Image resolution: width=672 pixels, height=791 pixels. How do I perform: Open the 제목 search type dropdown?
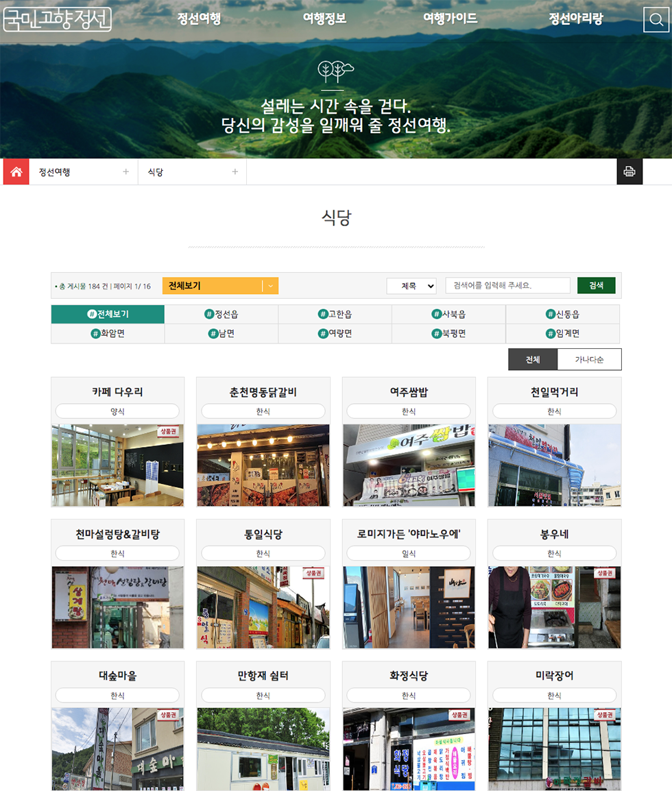(411, 286)
